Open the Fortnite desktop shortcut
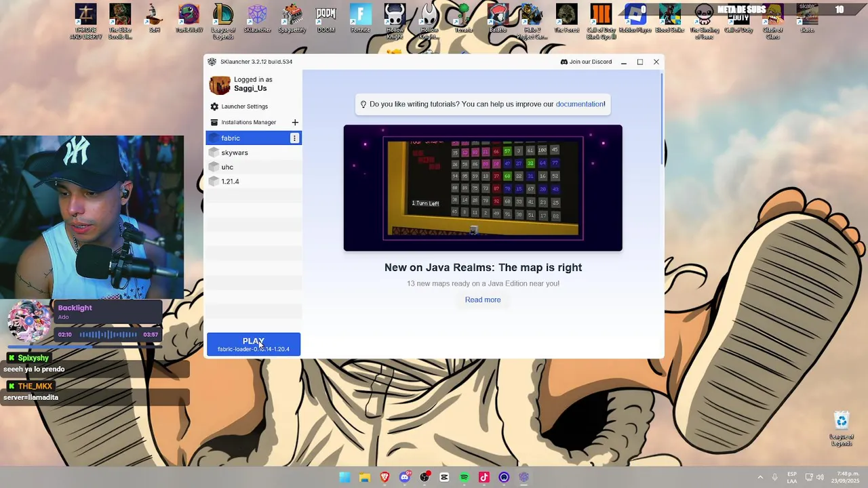 (x=361, y=18)
